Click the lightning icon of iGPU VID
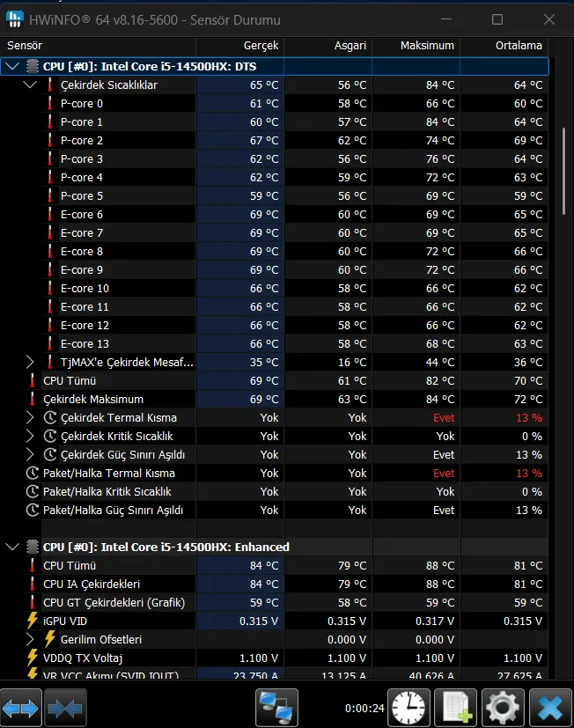 click(x=32, y=621)
